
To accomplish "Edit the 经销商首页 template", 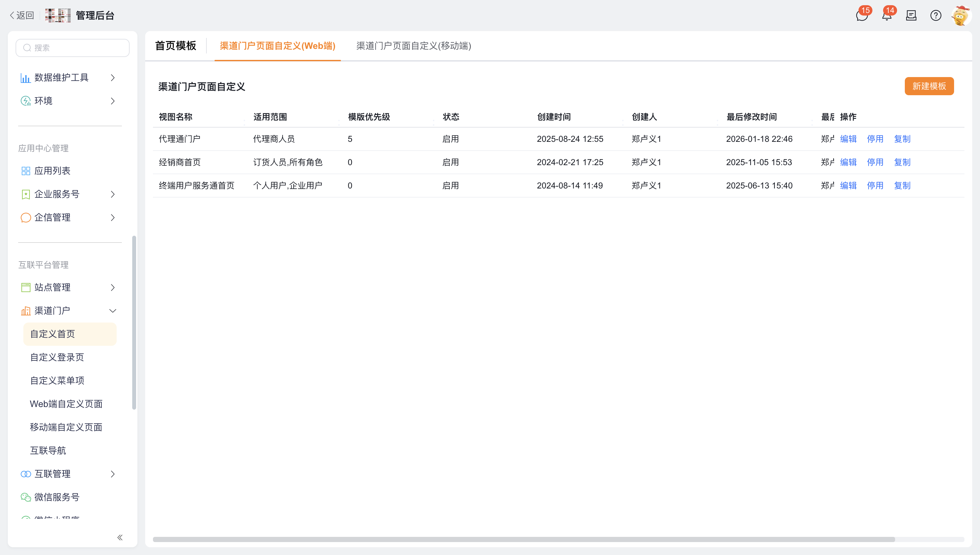I will (848, 162).
